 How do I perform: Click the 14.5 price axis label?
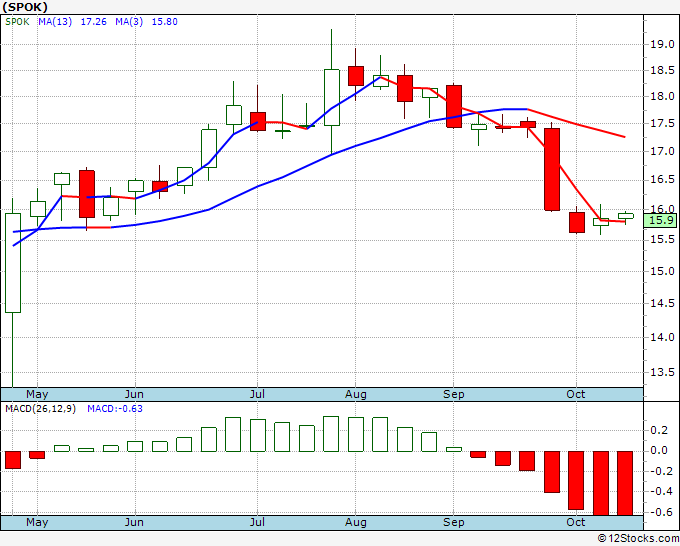coord(662,303)
